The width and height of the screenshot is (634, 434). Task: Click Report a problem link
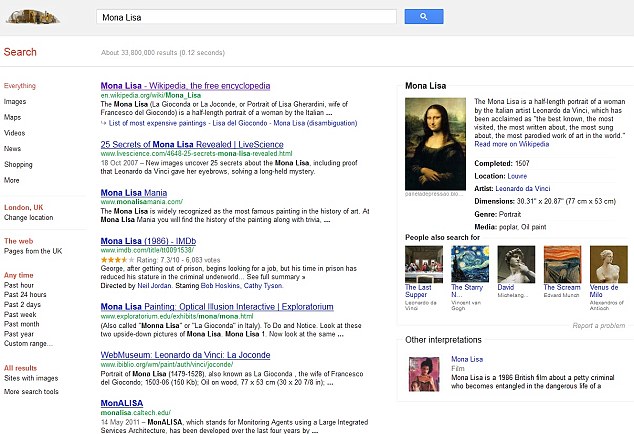(x=599, y=326)
